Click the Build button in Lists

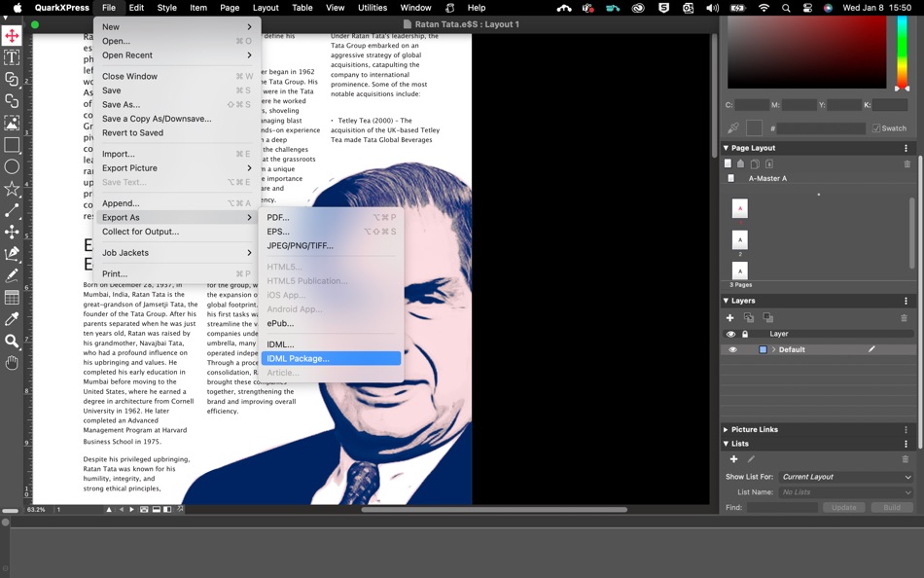[891, 507]
